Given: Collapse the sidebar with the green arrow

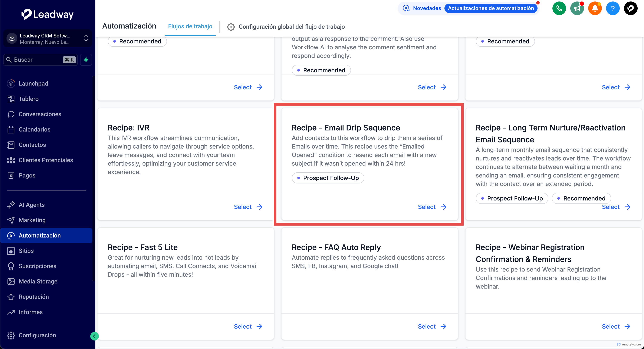Looking at the screenshot, I should pyautogui.click(x=94, y=336).
